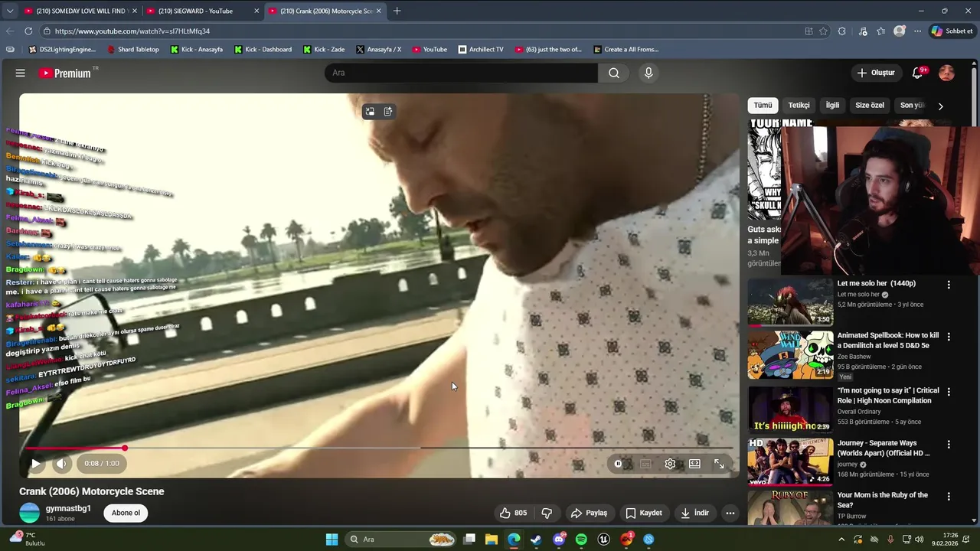Share the video via Paylaş

click(589, 513)
